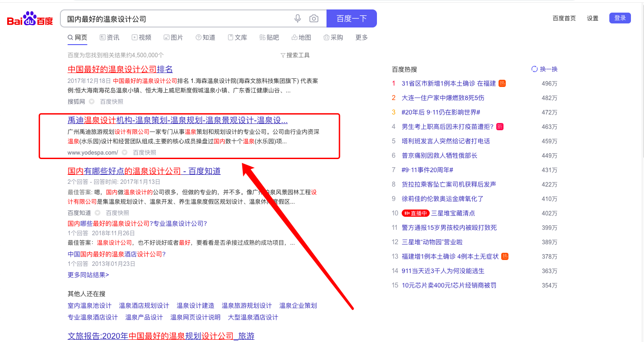Switch to the 资讯 tab
The image size is (644, 342).
click(x=109, y=37)
